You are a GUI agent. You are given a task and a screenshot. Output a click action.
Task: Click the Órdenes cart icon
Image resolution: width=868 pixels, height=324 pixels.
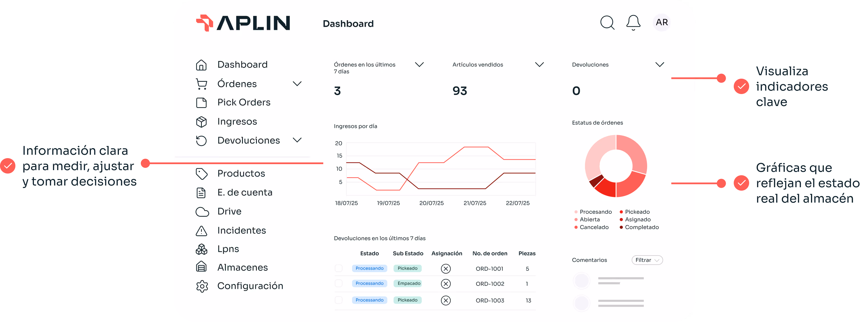point(201,84)
